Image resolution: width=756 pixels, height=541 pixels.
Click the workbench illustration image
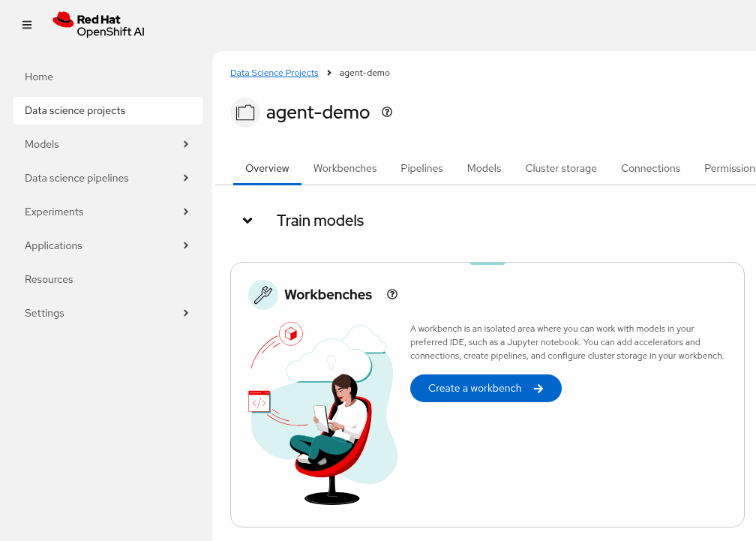tap(323, 413)
